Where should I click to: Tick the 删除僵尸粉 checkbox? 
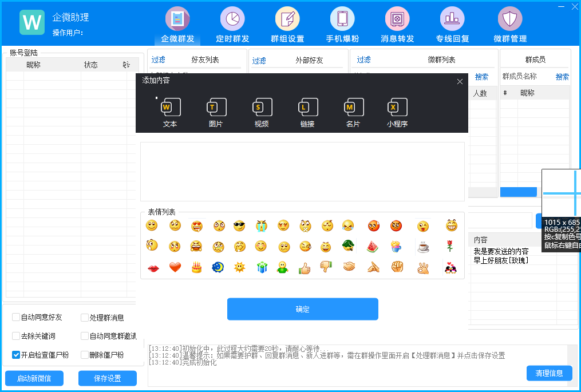tap(85, 355)
